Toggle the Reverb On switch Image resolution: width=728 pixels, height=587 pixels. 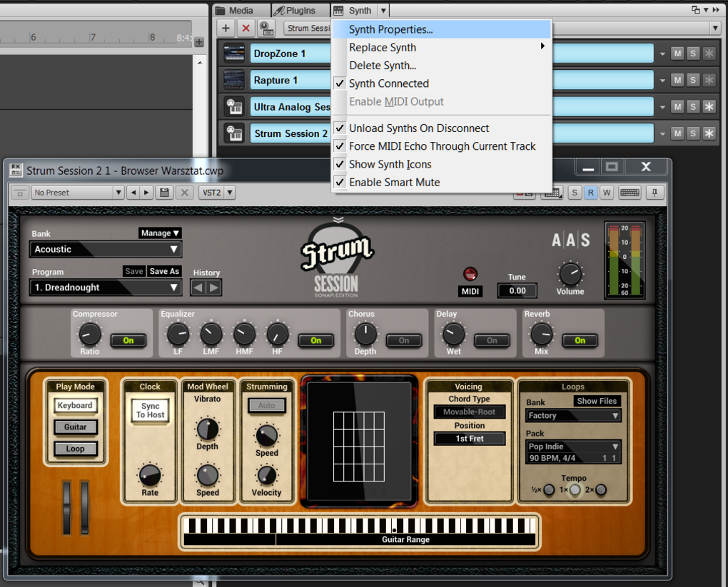pos(580,340)
